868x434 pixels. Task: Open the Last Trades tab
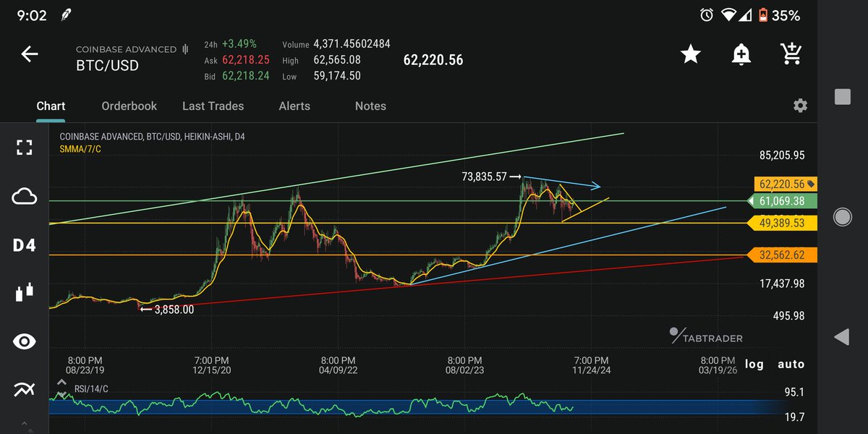(213, 106)
